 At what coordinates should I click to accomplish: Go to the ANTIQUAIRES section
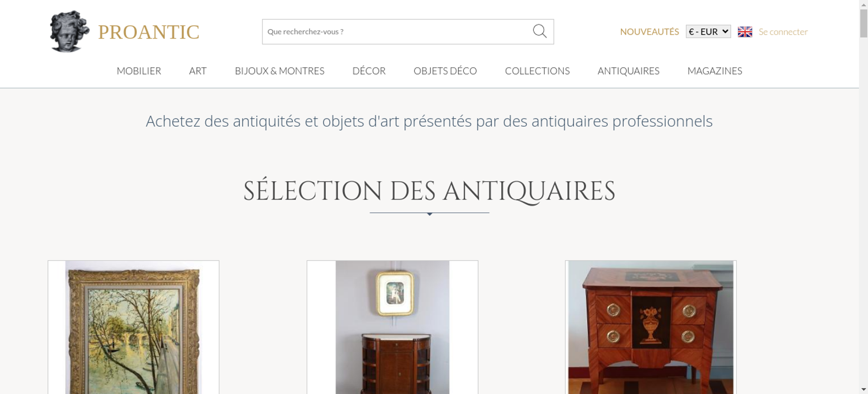[x=628, y=71]
